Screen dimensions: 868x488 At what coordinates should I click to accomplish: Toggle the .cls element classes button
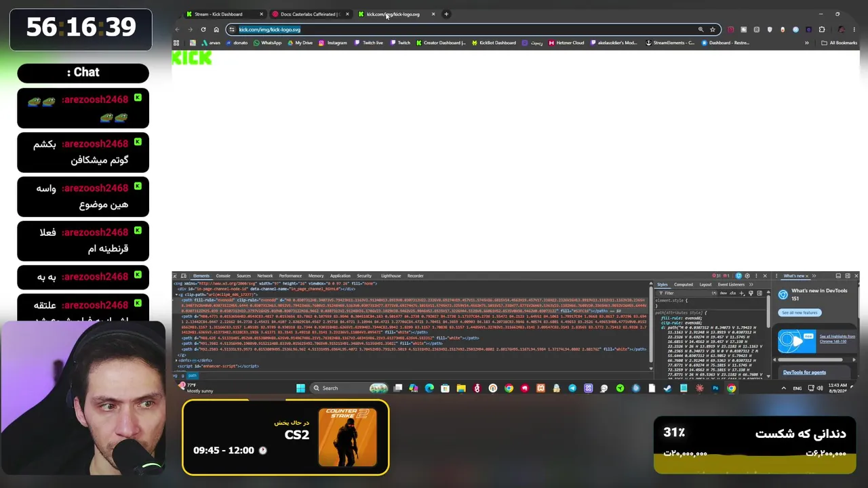coord(734,293)
